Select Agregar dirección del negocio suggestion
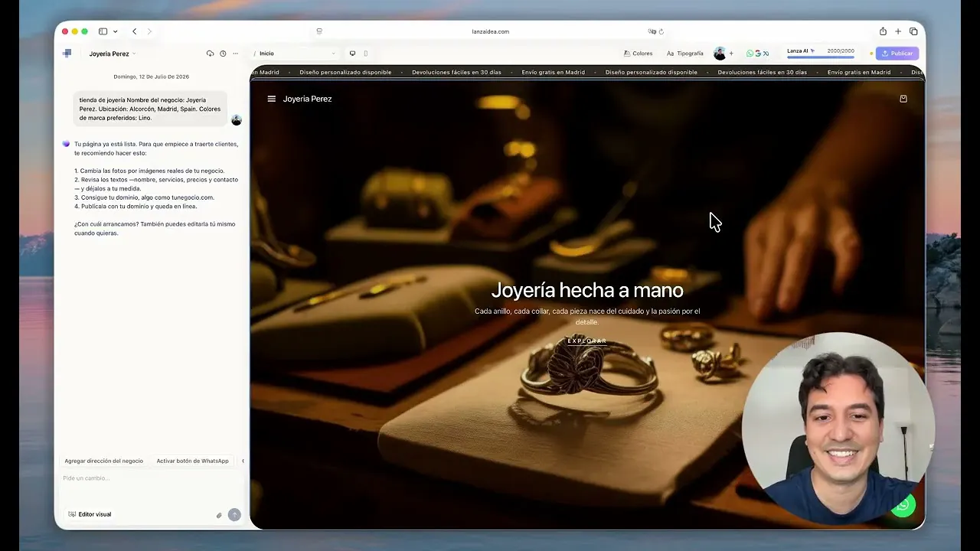This screenshot has height=551, width=980. tap(104, 461)
